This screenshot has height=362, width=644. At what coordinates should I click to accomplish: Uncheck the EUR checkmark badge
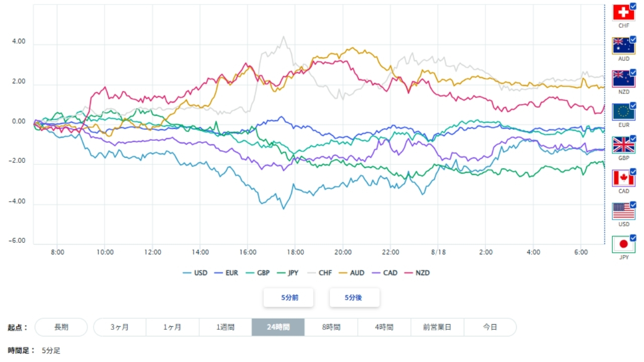click(x=633, y=106)
